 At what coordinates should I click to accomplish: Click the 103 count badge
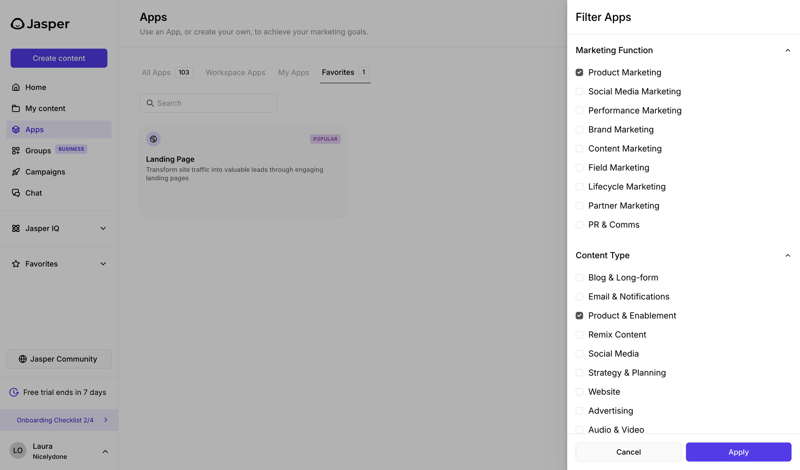[184, 72]
